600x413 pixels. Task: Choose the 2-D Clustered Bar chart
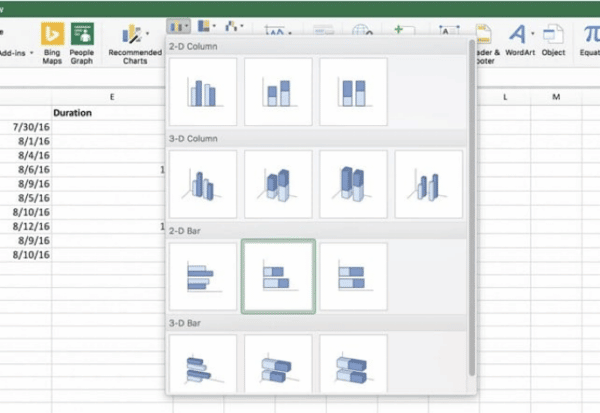(x=203, y=276)
